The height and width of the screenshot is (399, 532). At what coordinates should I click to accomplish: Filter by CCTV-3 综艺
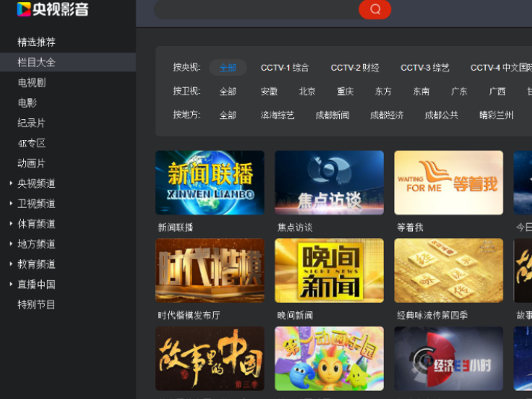coord(425,68)
